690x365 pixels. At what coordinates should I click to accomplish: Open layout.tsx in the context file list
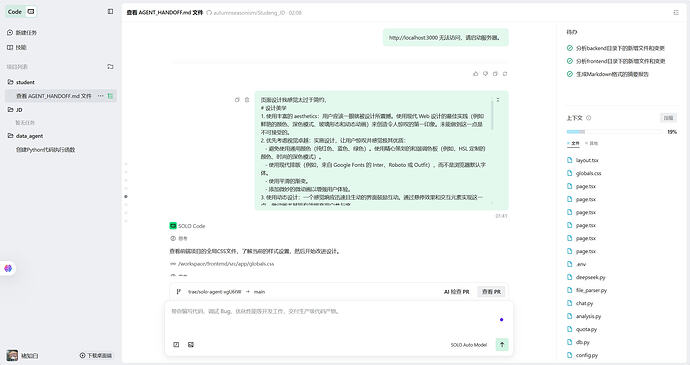point(583,160)
